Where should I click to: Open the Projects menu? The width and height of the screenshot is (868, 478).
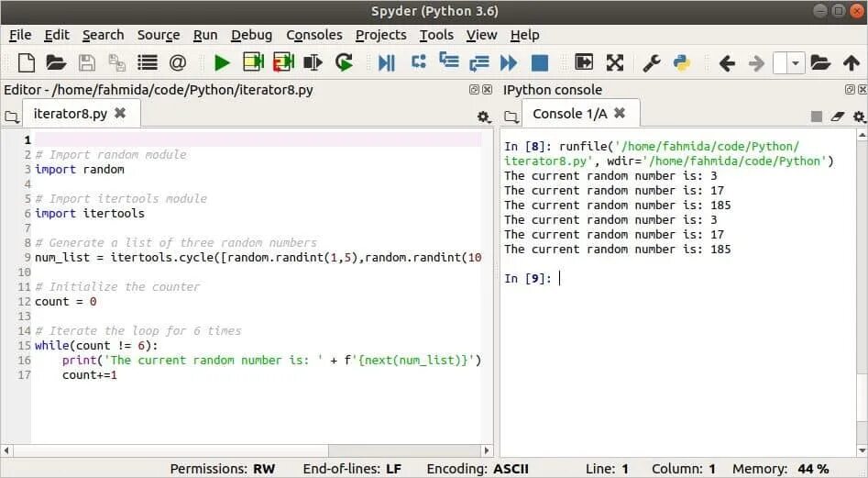pos(381,35)
